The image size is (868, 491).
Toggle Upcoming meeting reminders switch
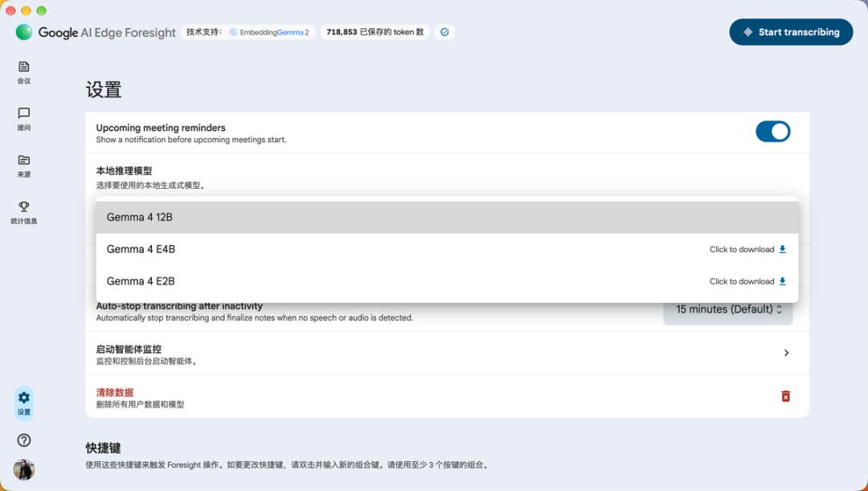click(x=773, y=132)
